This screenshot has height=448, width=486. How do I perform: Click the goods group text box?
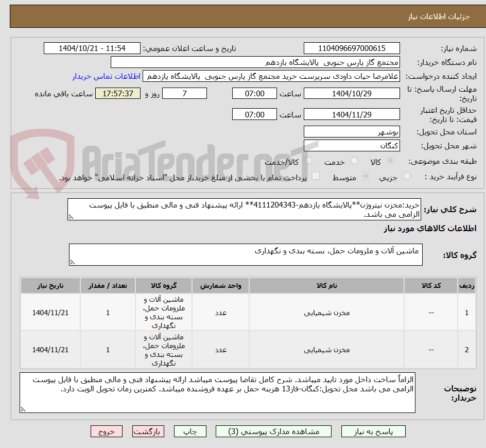(246, 254)
